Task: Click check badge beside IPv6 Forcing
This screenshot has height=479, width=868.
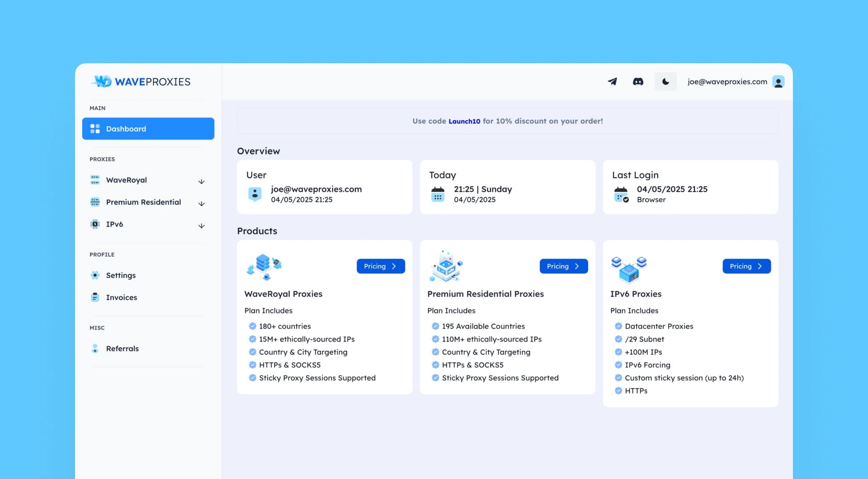Action: [618, 365]
